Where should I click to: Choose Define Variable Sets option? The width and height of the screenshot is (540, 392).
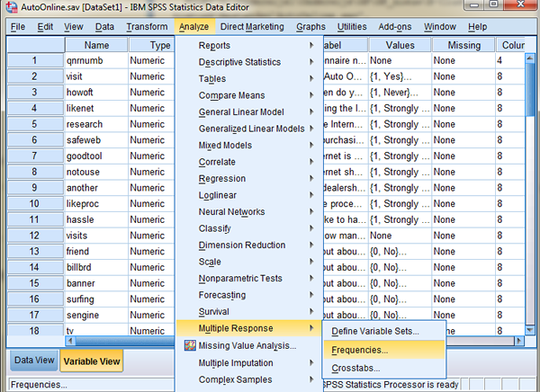(x=383, y=331)
